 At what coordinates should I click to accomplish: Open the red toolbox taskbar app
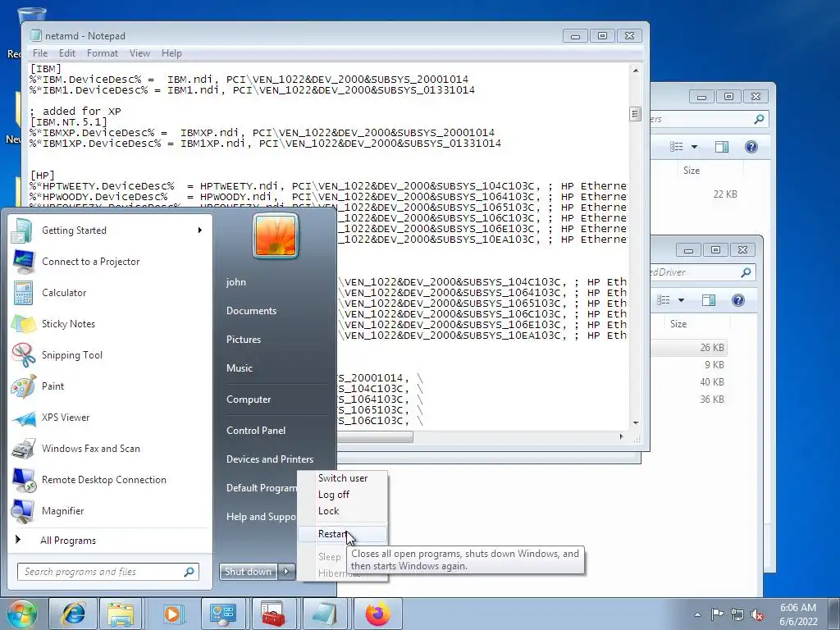tap(273, 614)
